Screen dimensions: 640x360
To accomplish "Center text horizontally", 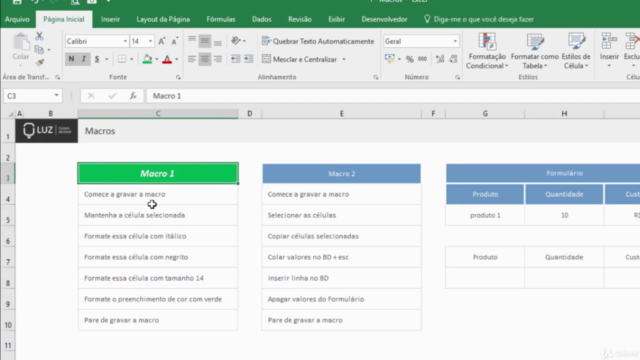I will point(205,59).
